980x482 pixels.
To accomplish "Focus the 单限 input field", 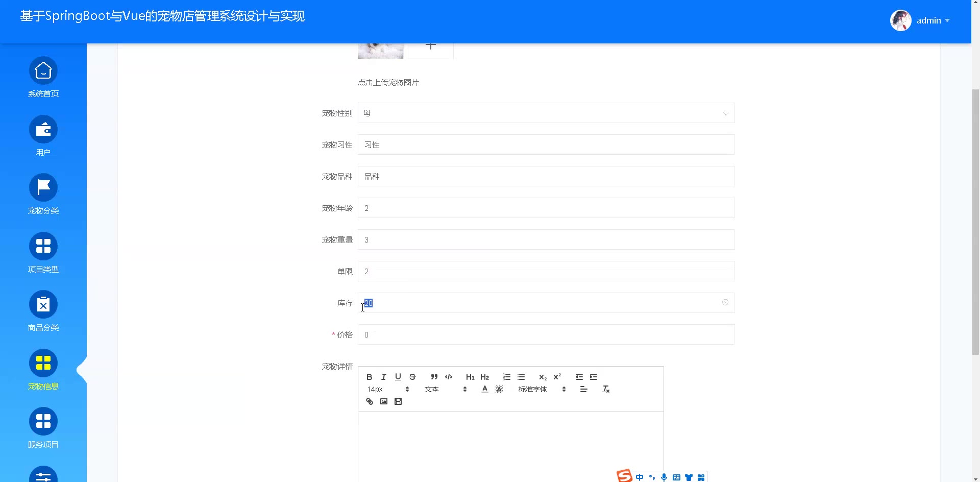I will click(546, 271).
